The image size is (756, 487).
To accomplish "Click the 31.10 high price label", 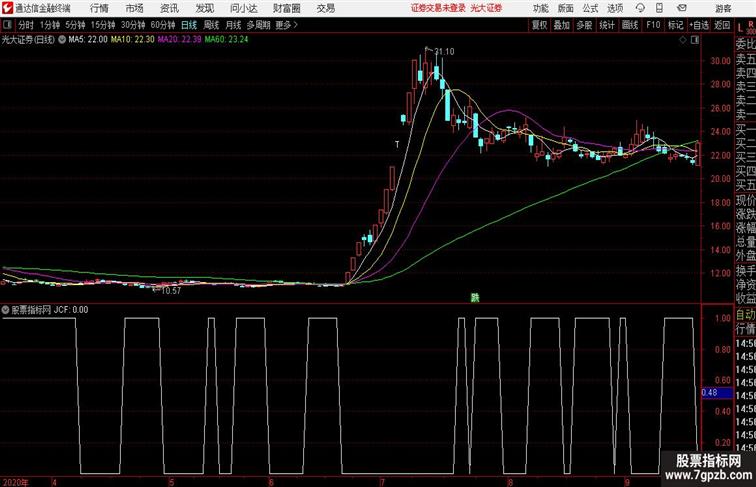I will coord(444,52).
